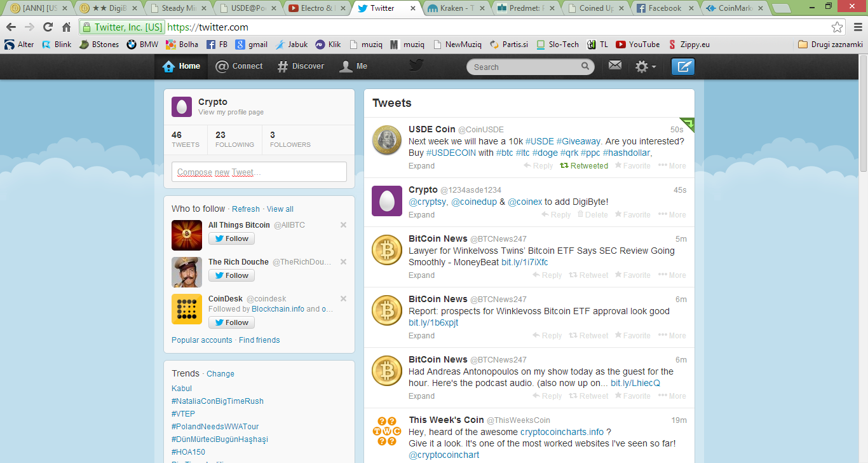Screen dimensions: 868x463
Task: Click the Twitter bird logo in navbar
Action: click(416, 66)
